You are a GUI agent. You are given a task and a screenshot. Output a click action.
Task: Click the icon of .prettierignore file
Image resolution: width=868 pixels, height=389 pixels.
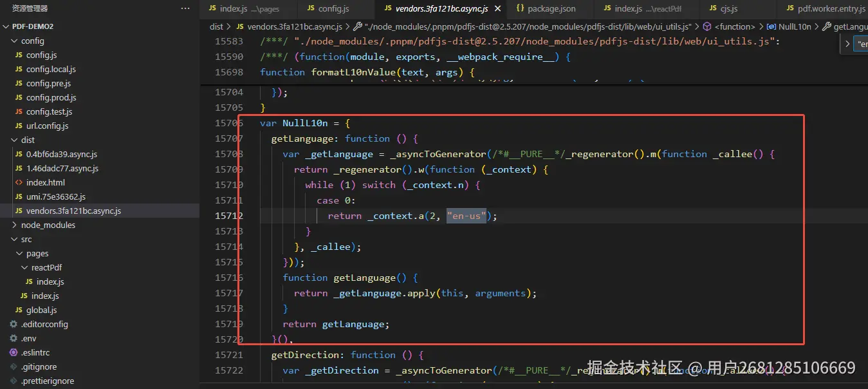pyautogui.click(x=14, y=381)
